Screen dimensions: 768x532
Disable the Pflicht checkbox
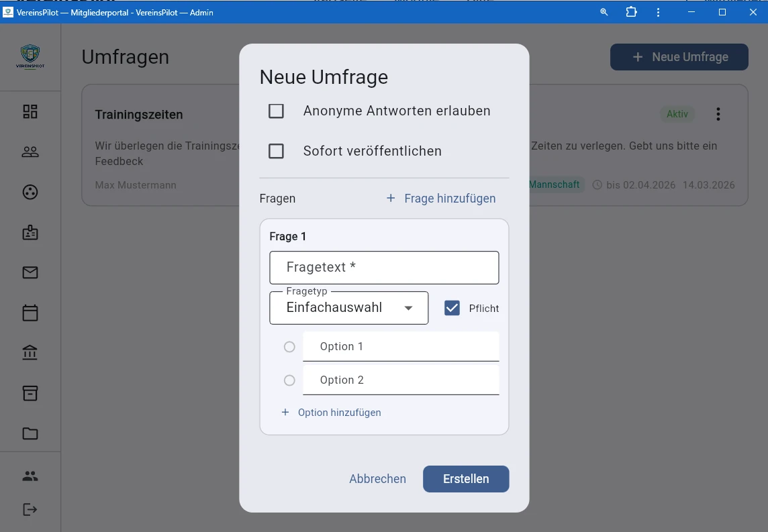(452, 308)
